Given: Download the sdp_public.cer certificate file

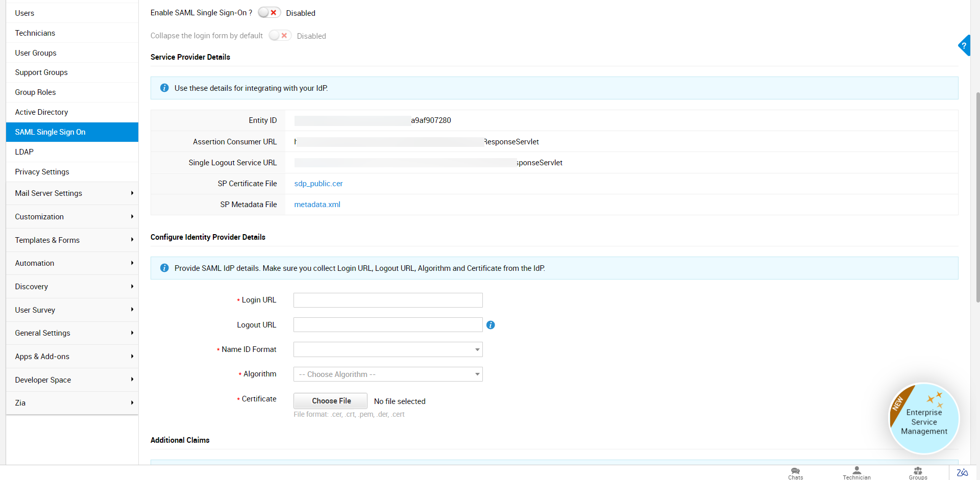Looking at the screenshot, I should [318, 184].
